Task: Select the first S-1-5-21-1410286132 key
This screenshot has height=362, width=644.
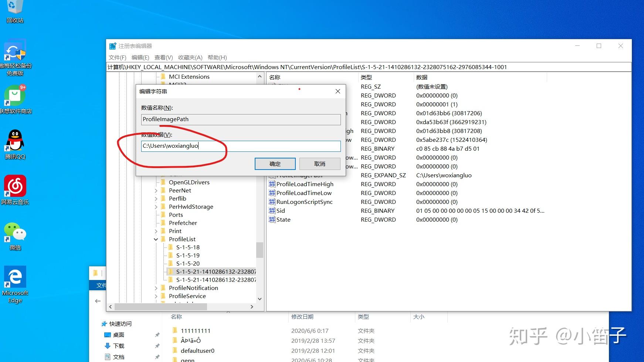Action: pyautogui.click(x=216, y=271)
